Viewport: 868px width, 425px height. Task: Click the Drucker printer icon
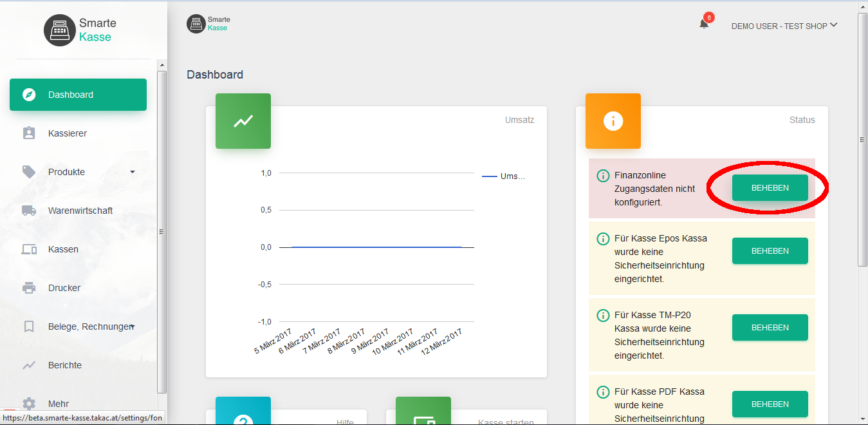(x=29, y=288)
